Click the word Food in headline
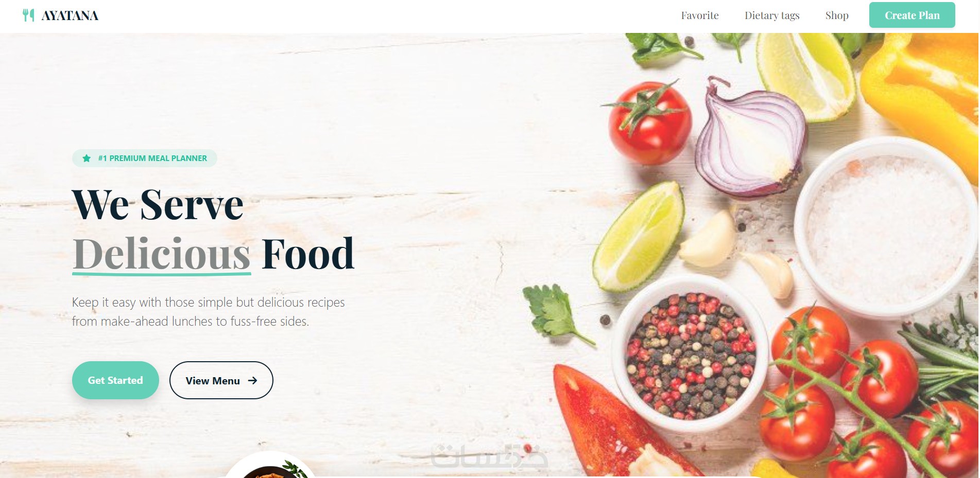The height and width of the screenshot is (478, 980). 308,254
